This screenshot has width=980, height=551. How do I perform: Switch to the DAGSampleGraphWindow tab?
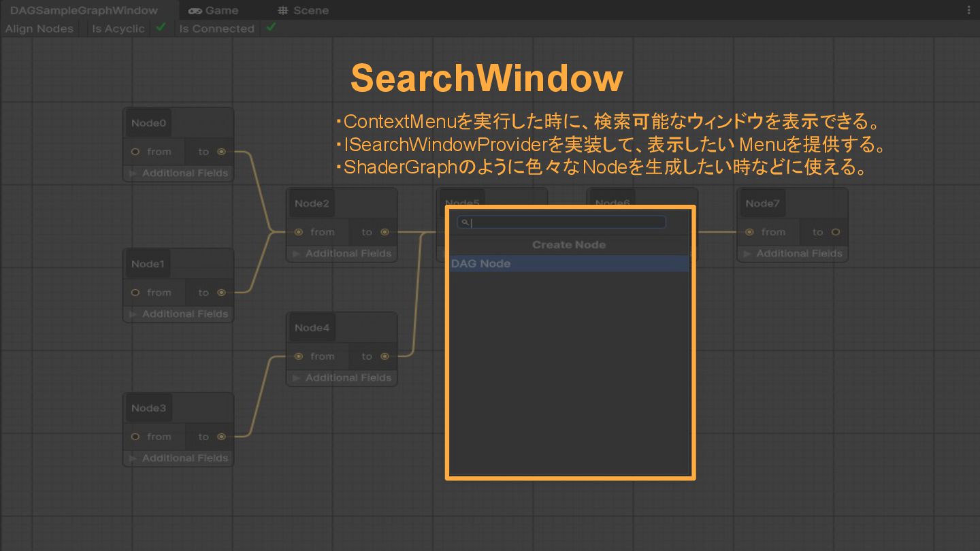pyautogui.click(x=84, y=10)
